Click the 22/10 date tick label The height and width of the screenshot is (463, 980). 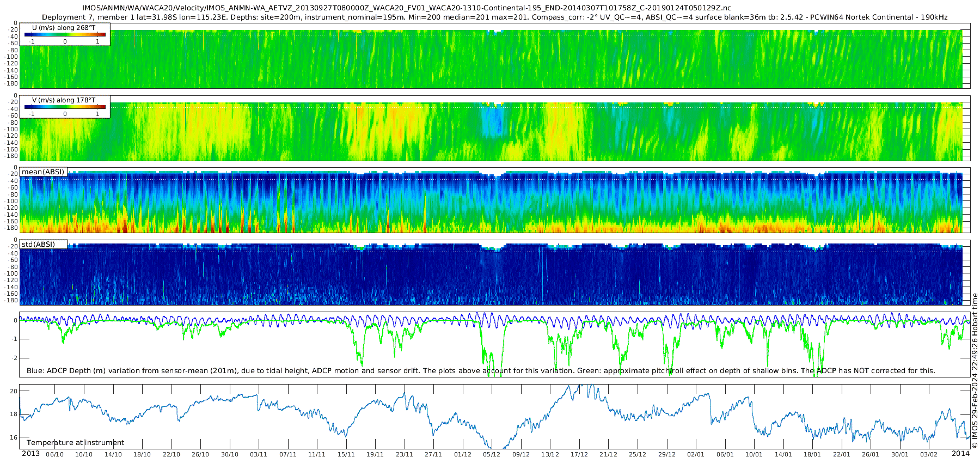171,454
